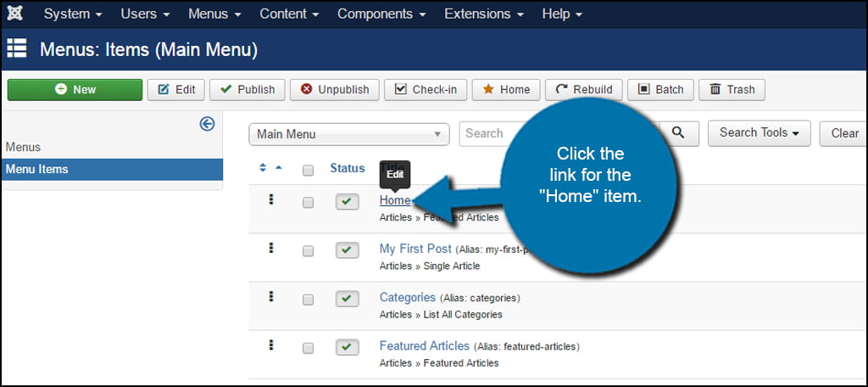Check the Home row checkbox
Viewport: 868px width, 387px height.
point(308,203)
